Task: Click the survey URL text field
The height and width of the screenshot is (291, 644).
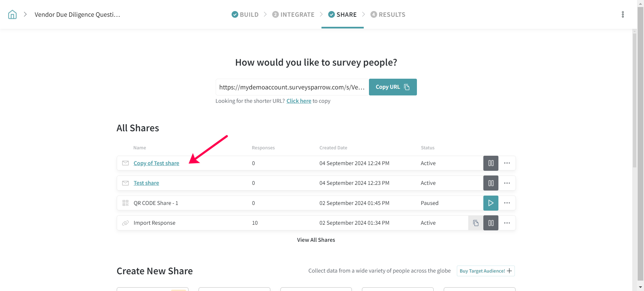Action: pyautogui.click(x=292, y=87)
